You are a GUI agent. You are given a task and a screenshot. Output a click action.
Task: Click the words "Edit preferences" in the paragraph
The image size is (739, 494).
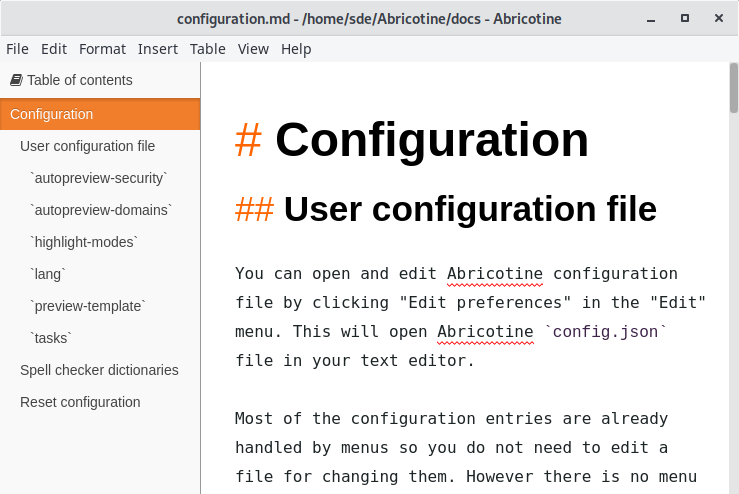(x=485, y=303)
